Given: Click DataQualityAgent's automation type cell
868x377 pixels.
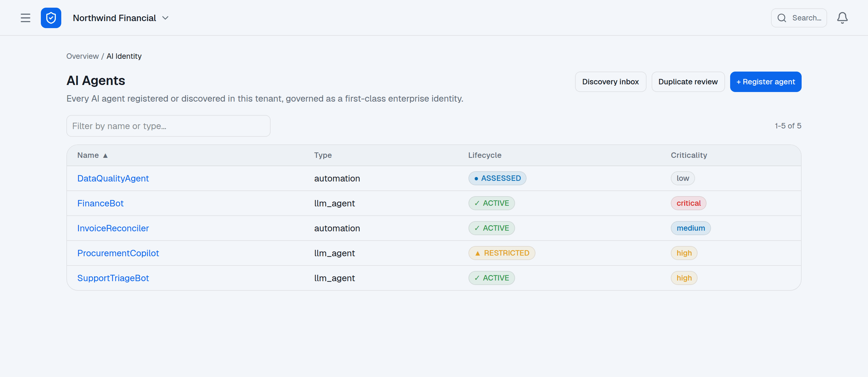Looking at the screenshot, I should tap(337, 178).
